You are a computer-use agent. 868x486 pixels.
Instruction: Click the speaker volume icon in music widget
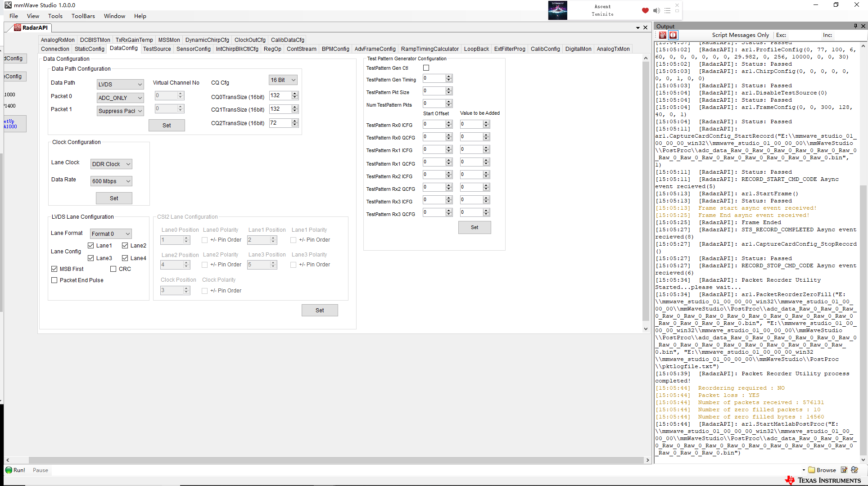click(656, 10)
